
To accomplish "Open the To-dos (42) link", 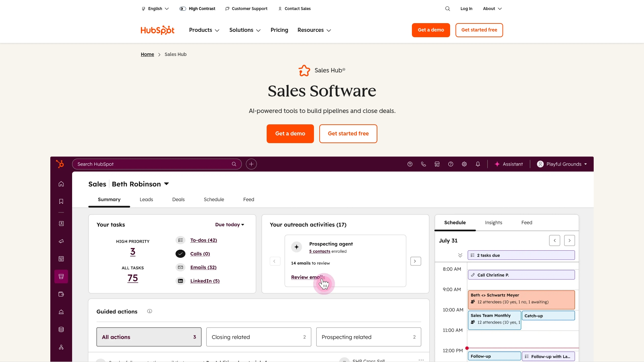I will point(204,240).
